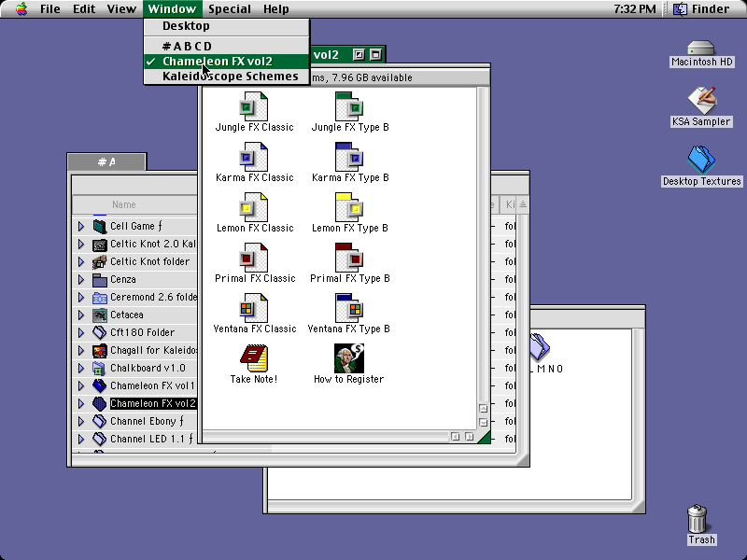Choose Desktop from the Window menu
Viewport: 747px width, 560px height.
(227, 26)
